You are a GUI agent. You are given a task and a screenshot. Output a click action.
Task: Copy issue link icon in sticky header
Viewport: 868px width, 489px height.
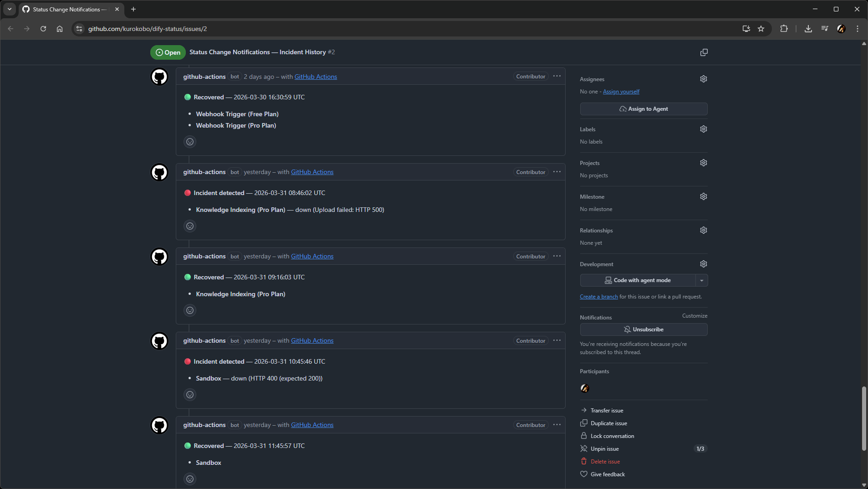coord(704,52)
